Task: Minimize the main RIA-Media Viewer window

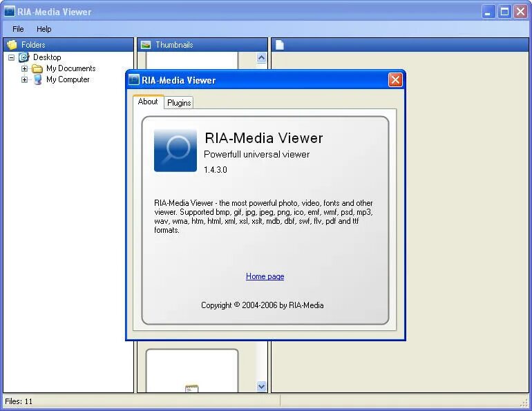Action: pos(488,12)
